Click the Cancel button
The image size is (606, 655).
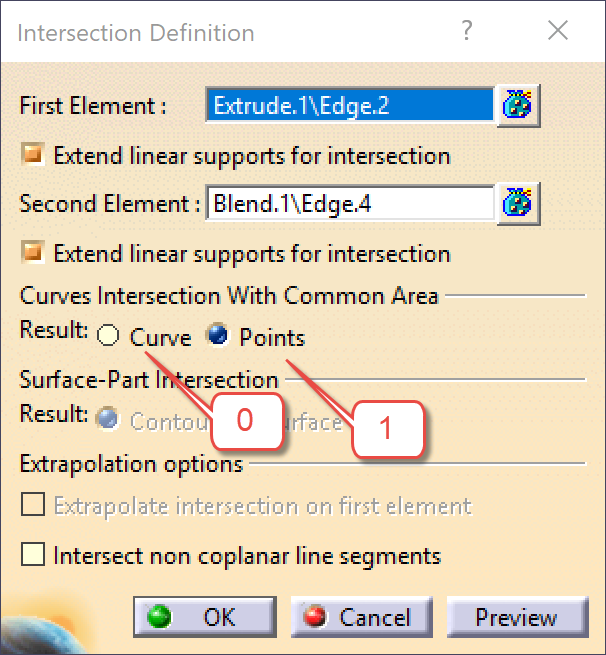[x=362, y=617]
